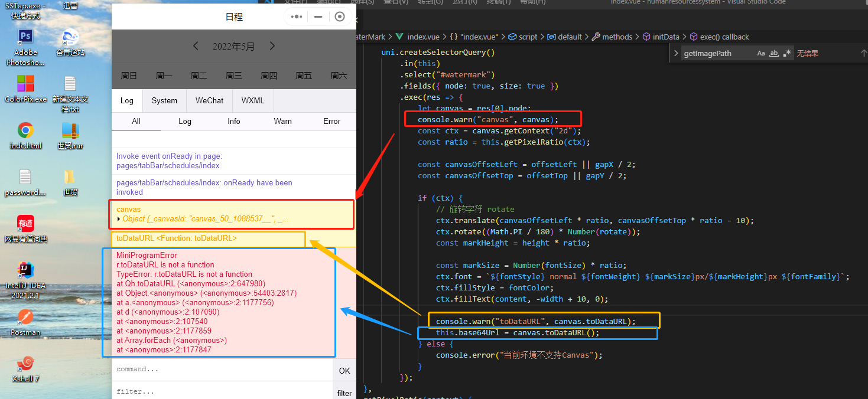Click the mini program capsule more (•••) icon
868x399 pixels.
tap(295, 17)
